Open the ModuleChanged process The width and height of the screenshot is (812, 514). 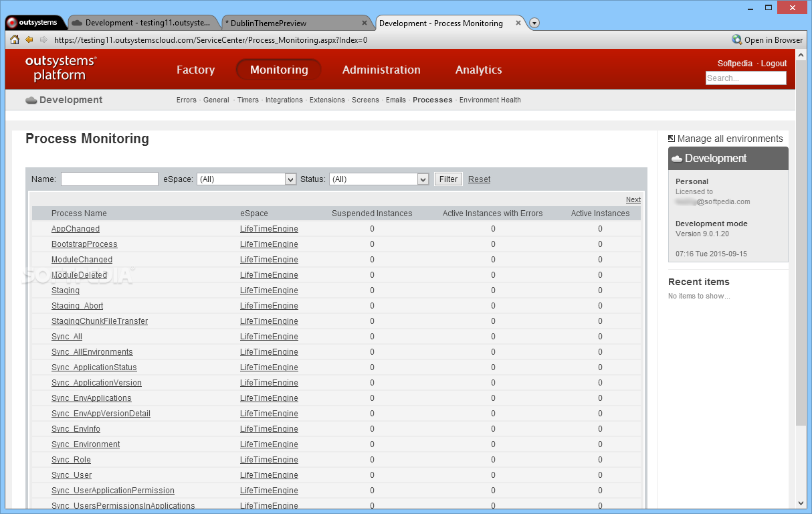(82, 260)
